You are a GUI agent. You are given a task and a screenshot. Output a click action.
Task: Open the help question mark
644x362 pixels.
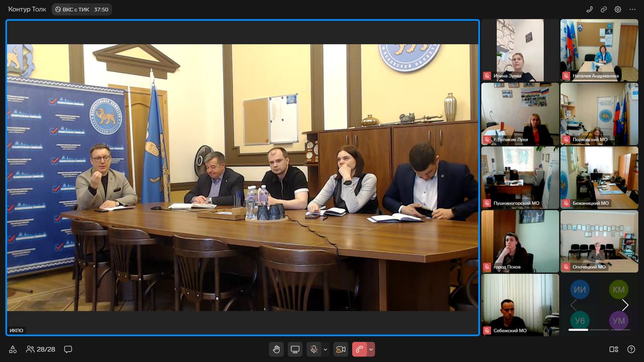[631, 349]
